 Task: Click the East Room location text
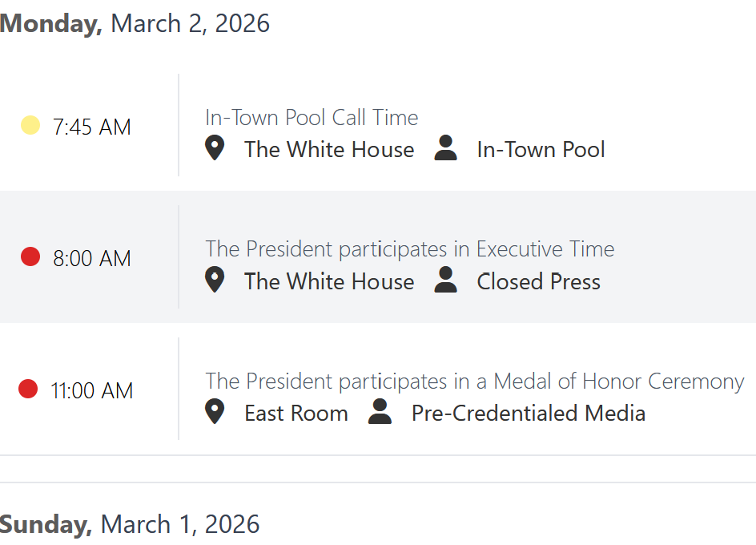pos(296,414)
